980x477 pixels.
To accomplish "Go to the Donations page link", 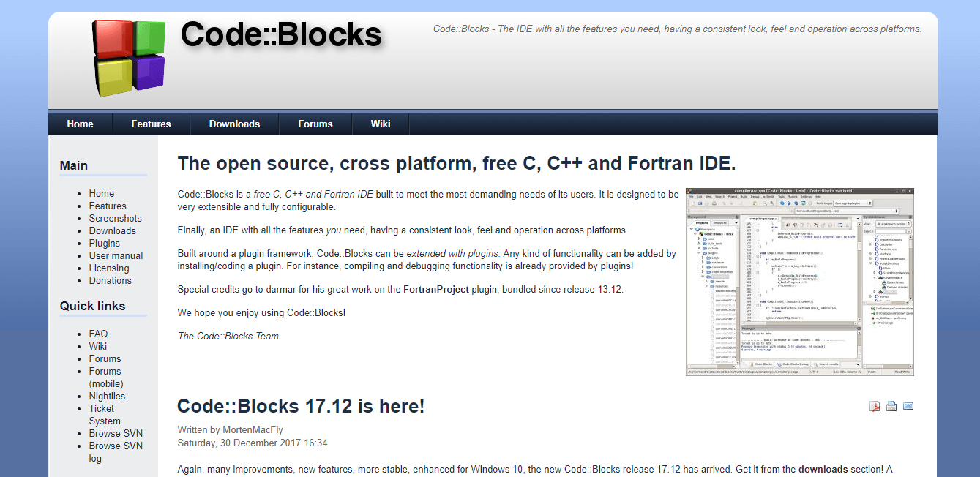I will (x=110, y=280).
